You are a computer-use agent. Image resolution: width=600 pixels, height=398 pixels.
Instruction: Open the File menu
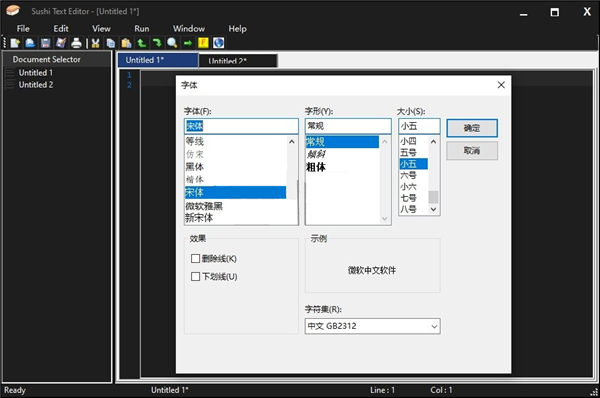[23, 29]
